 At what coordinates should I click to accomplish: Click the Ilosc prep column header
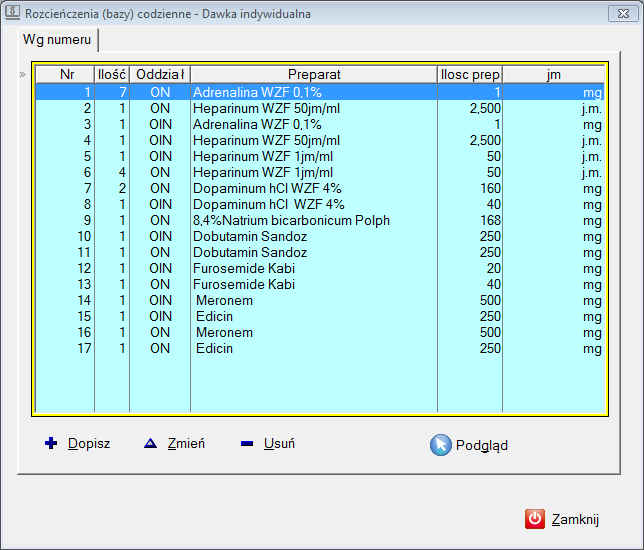tap(469, 75)
